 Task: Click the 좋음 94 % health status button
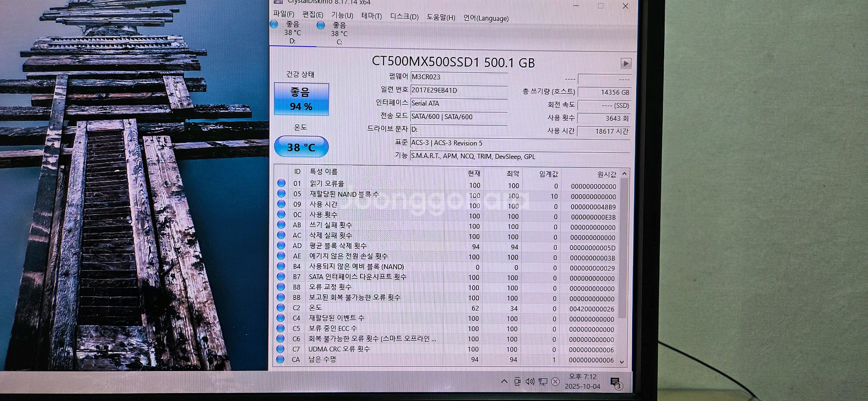[x=301, y=99]
